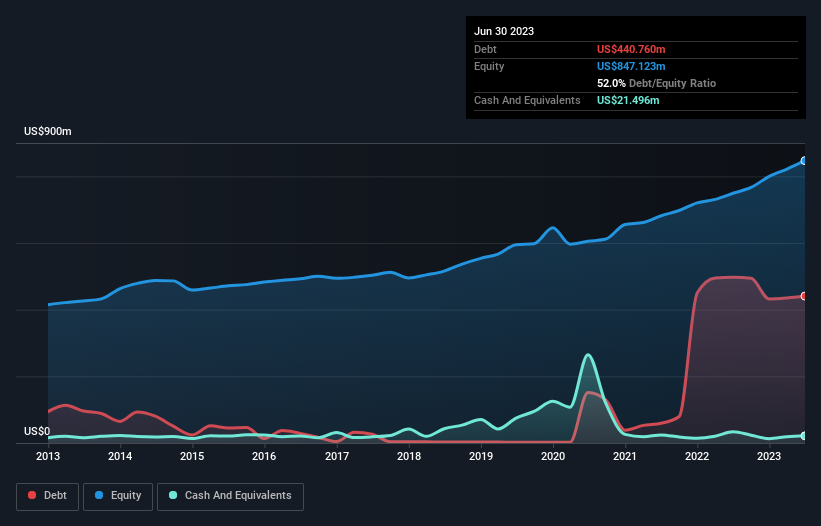Select the 2023 x-axis label
Screen dimensions: 821x526
tap(769, 456)
